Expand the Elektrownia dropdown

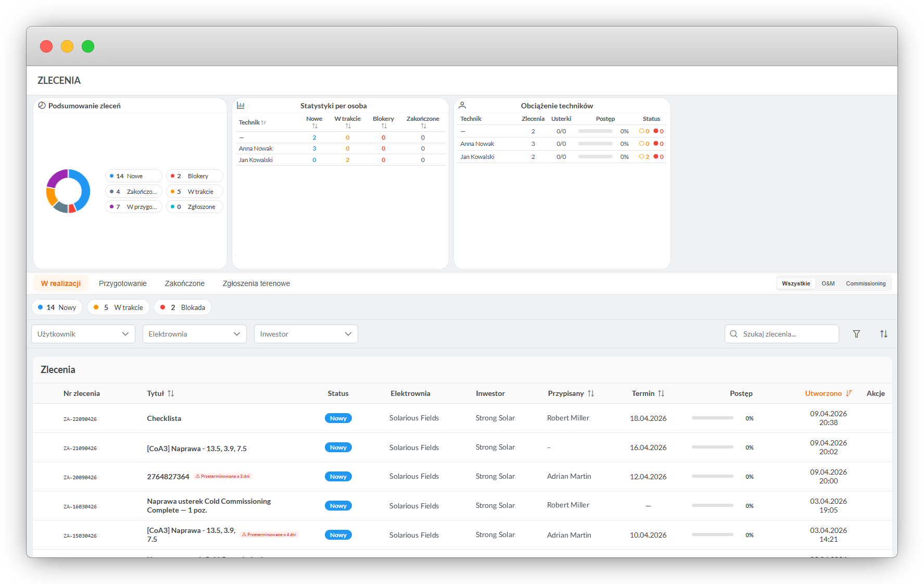(194, 334)
